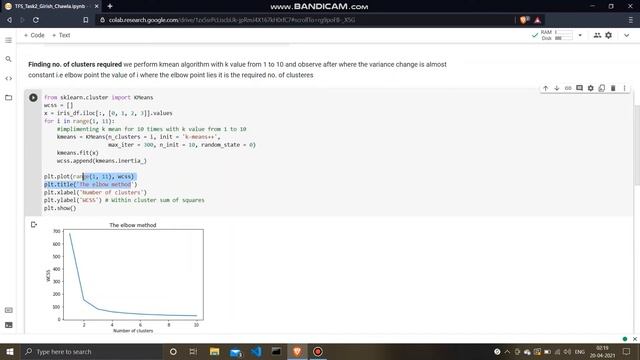Open the table of contents panel
The image size is (640, 360).
point(8,40)
